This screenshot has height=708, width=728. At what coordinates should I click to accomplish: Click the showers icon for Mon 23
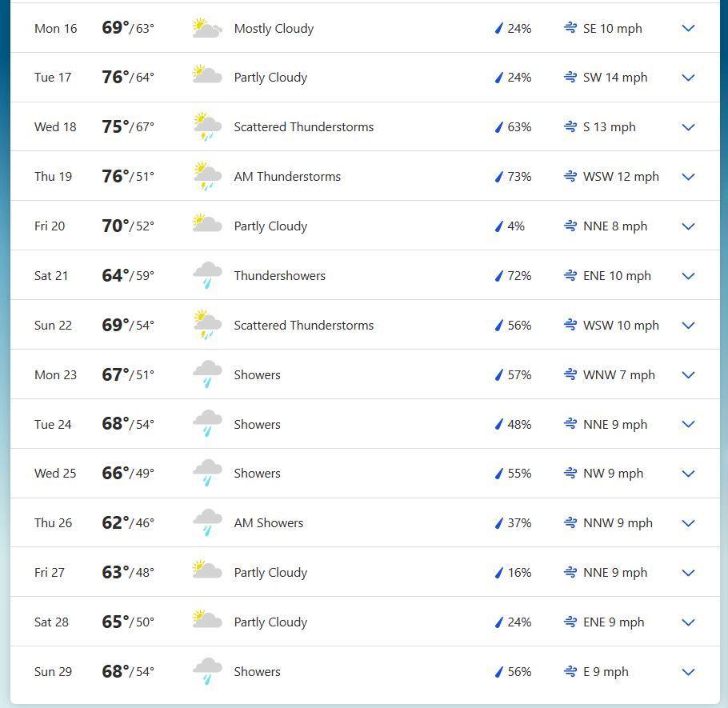207,374
